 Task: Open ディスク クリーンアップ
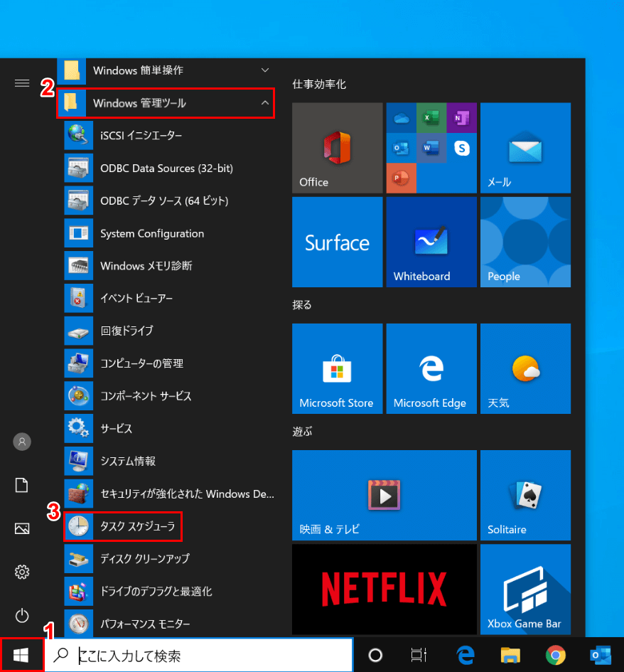tap(169, 559)
